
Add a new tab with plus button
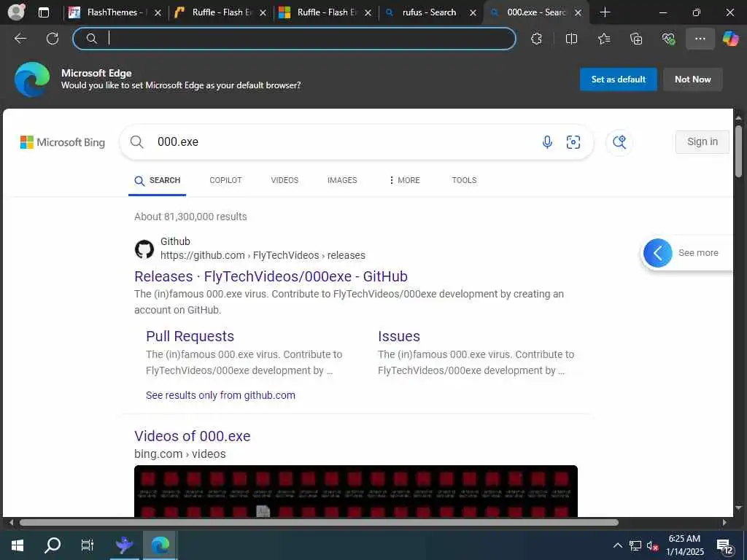pos(605,12)
